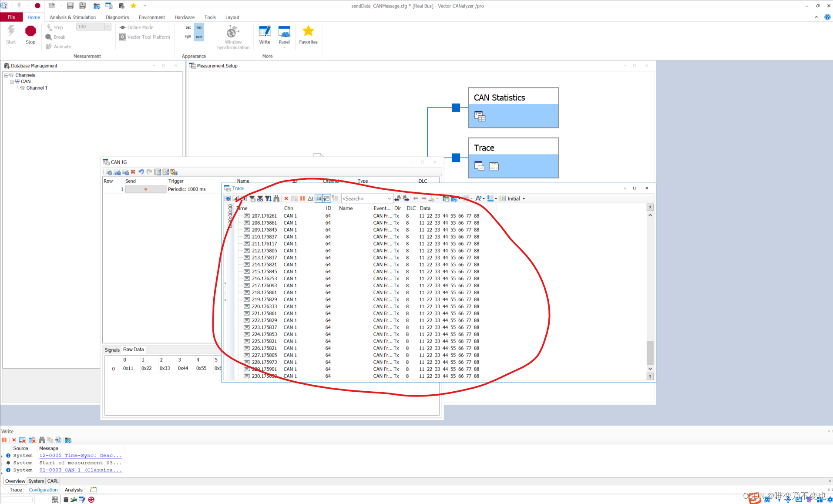Toggle Online Mode

pyautogui.click(x=136, y=27)
